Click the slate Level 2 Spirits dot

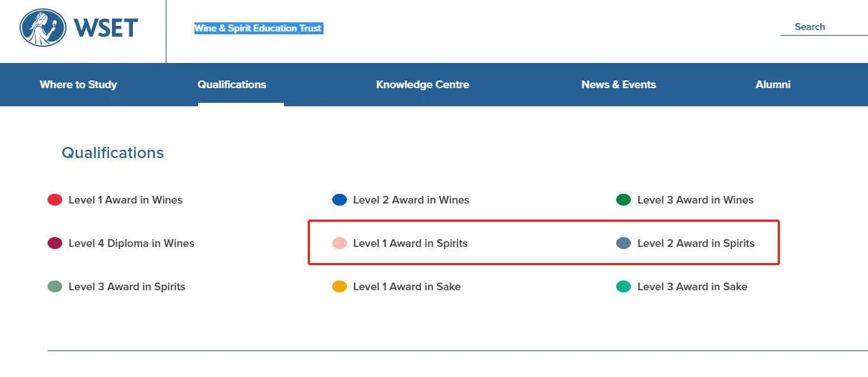pos(623,243)
